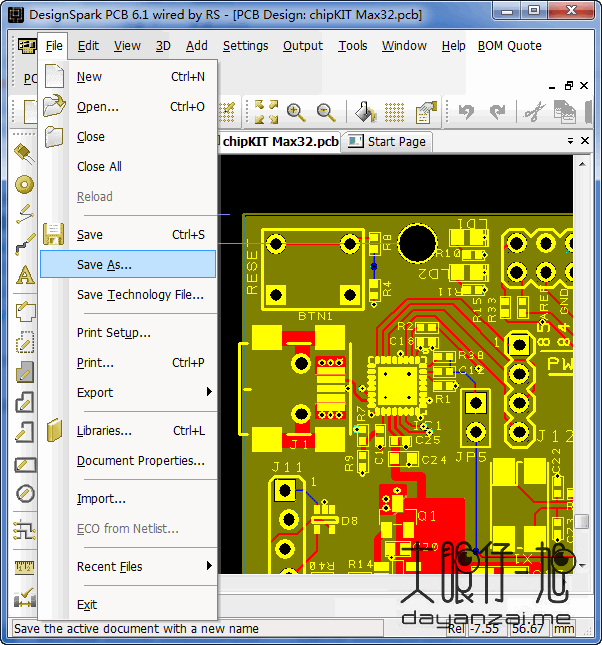Select the stepped shape outline tool
This screenshot has height=645, width=602.
(x=25, y=402)
